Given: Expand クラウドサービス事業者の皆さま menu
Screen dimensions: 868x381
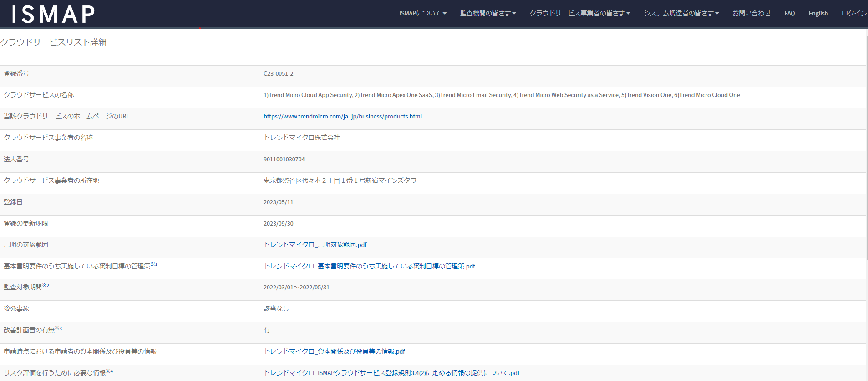Looking at the screenshot, I should [x=579, y=13].
